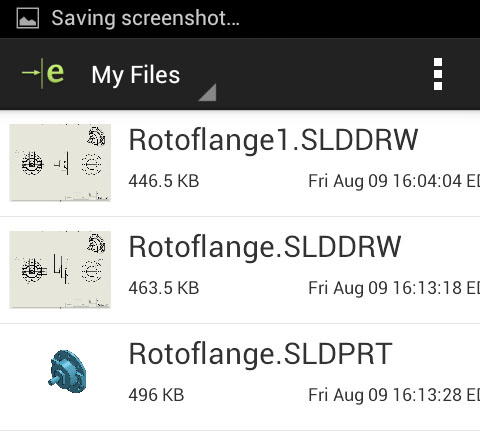This screenshot has width=480, height=439.
Task: Tap the green arrow in the app logo
Action: click(x=31, y=72)
